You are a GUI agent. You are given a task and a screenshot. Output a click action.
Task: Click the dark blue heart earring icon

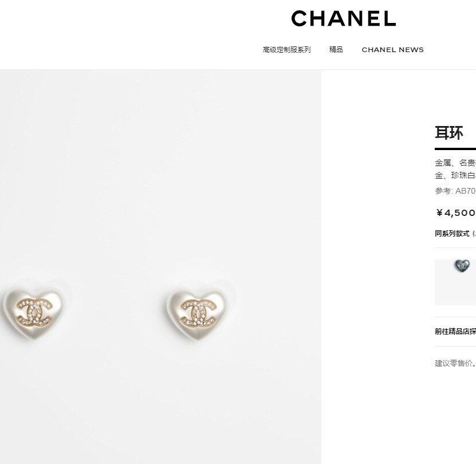[462, 266]
